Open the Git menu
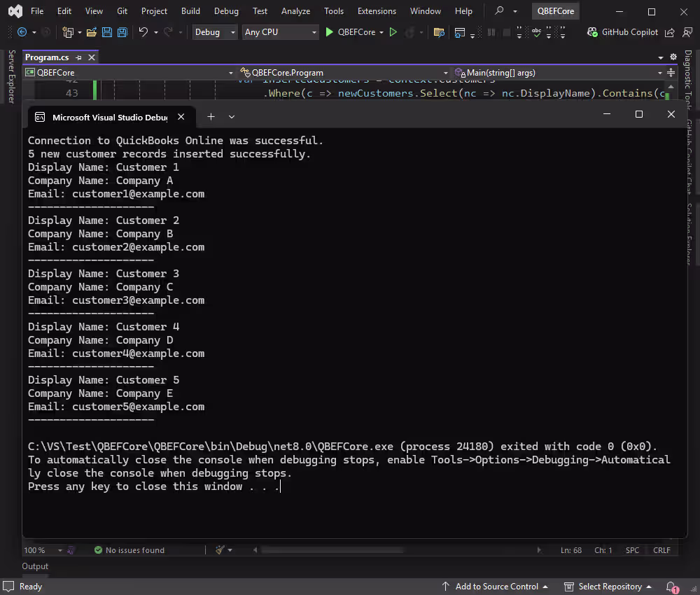Image resolution: width=700 pixels, height=595 pixels. click(122, 11)
